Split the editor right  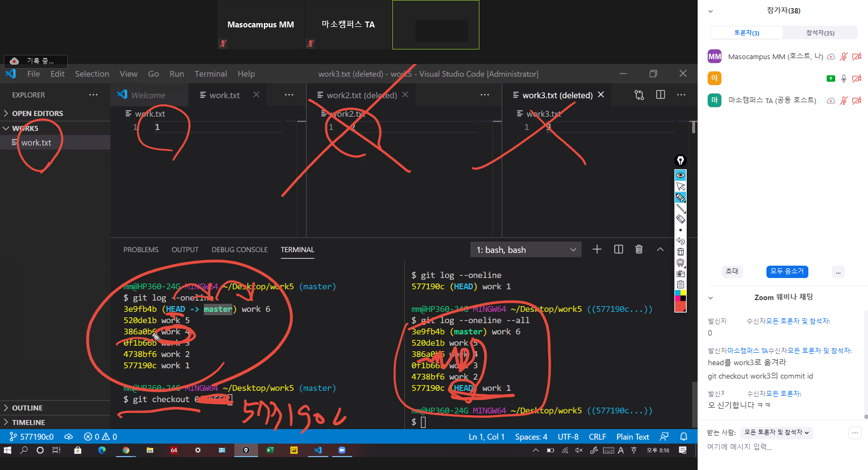pyautogui.click(x=661, y=95)
